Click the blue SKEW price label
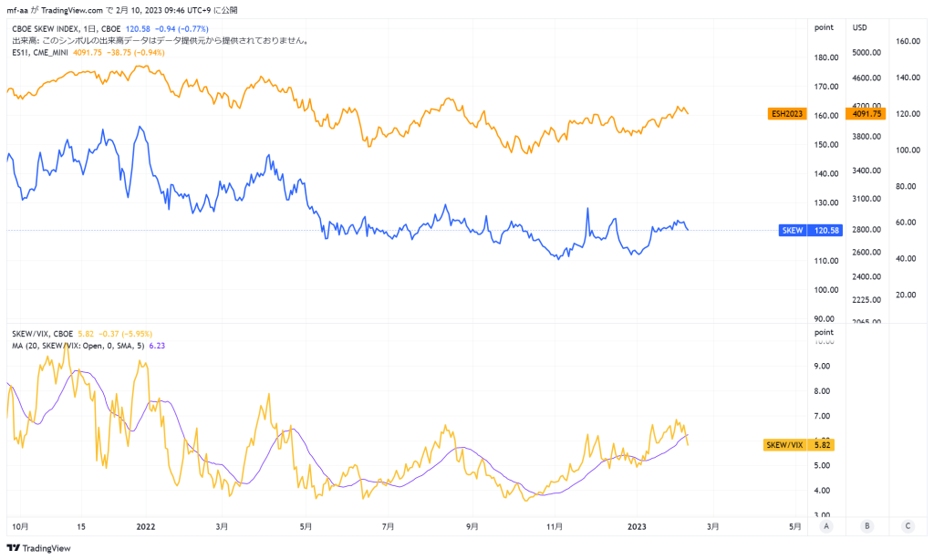 [x=793, y=231]
